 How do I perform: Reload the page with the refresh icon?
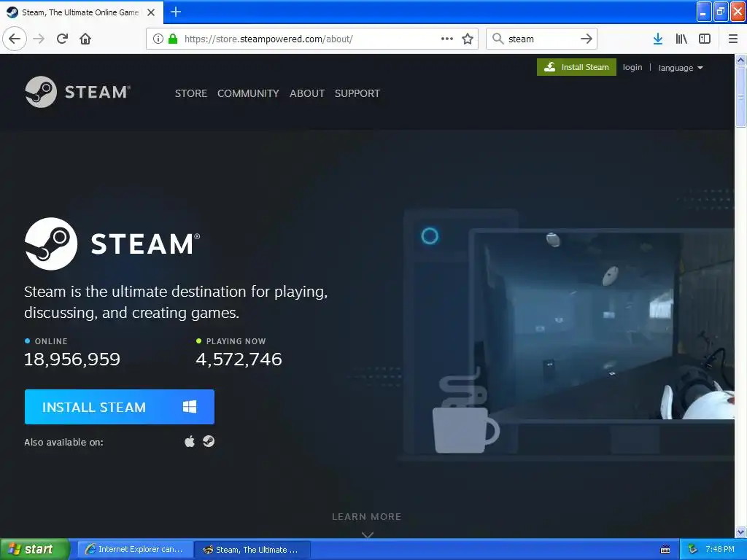[x=62, y=39]
